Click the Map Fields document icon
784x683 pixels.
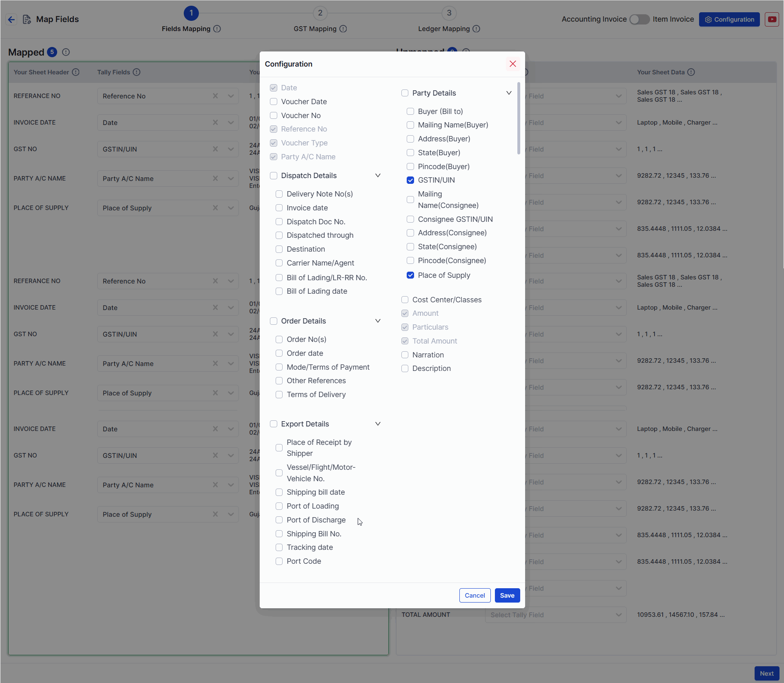click(x=27, y=19)
